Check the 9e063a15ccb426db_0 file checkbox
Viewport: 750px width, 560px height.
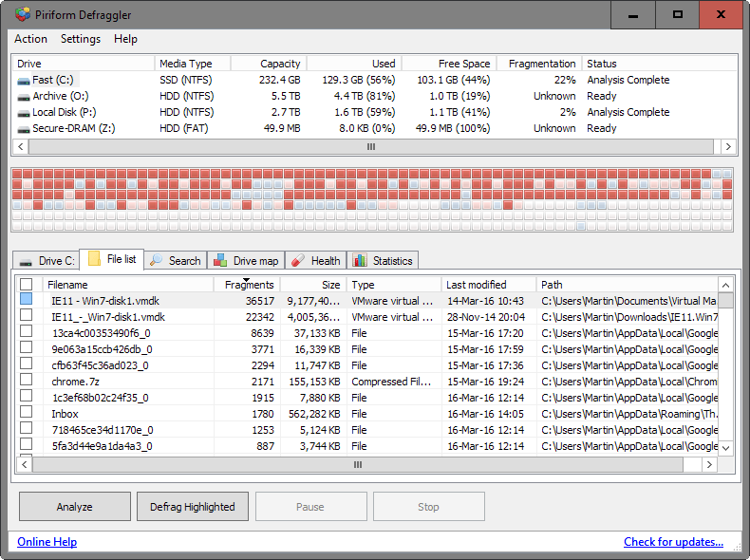tap(26, 347)
